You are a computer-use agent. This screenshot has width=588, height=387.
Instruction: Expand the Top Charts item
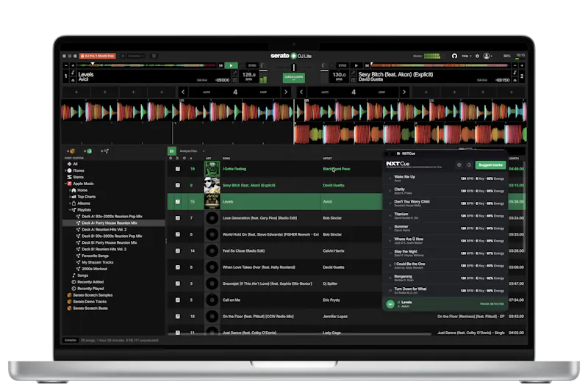point(70,197)
